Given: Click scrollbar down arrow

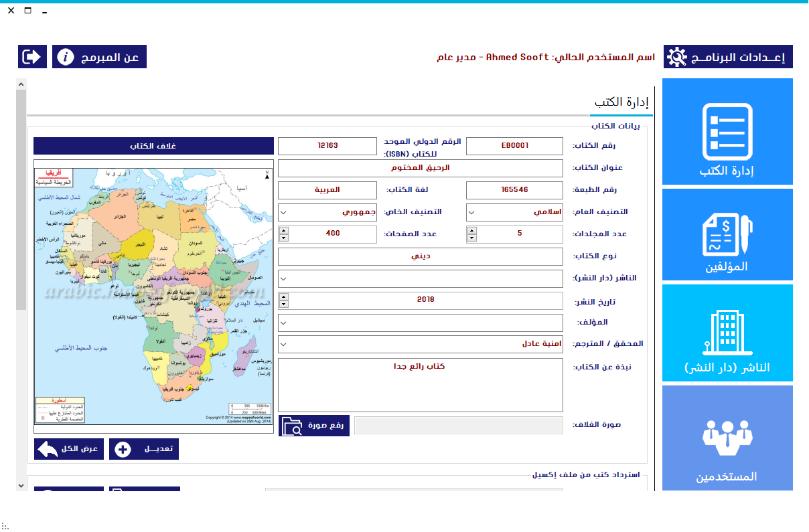Looking at the screenshot, I should (21, 484).
